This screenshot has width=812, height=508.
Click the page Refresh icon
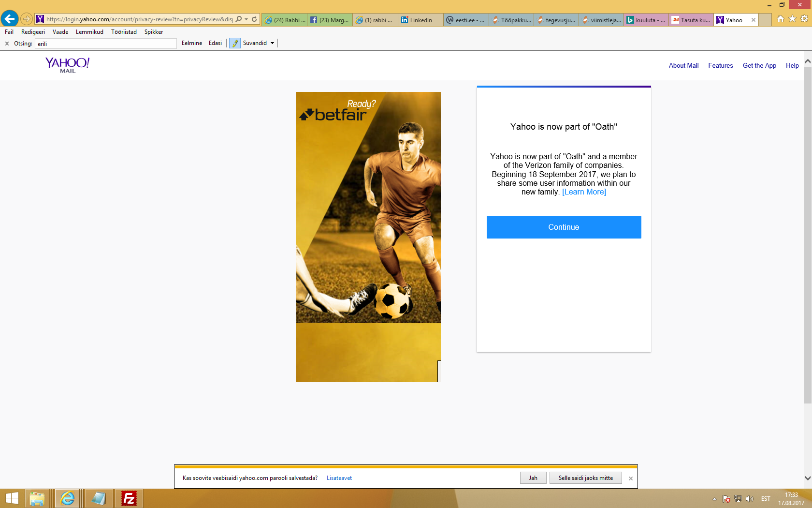(x=254, y=19)
